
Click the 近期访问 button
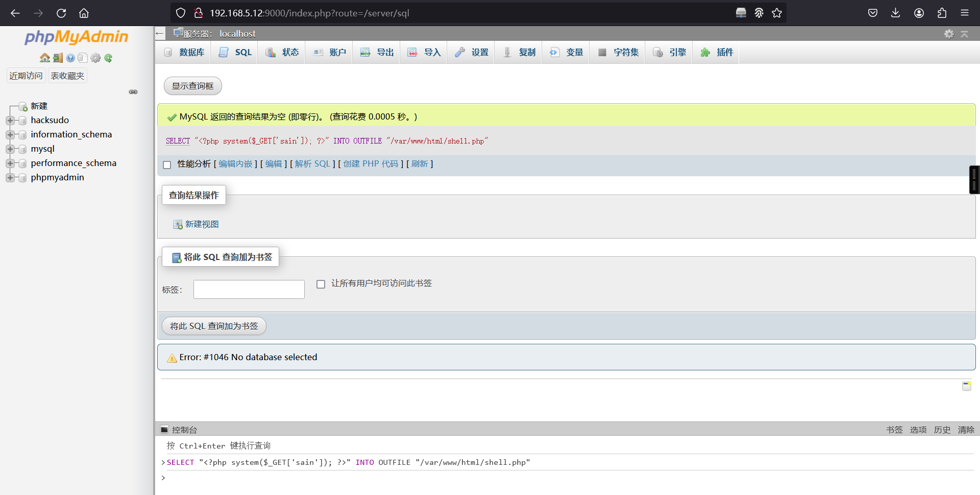point(26,76)
